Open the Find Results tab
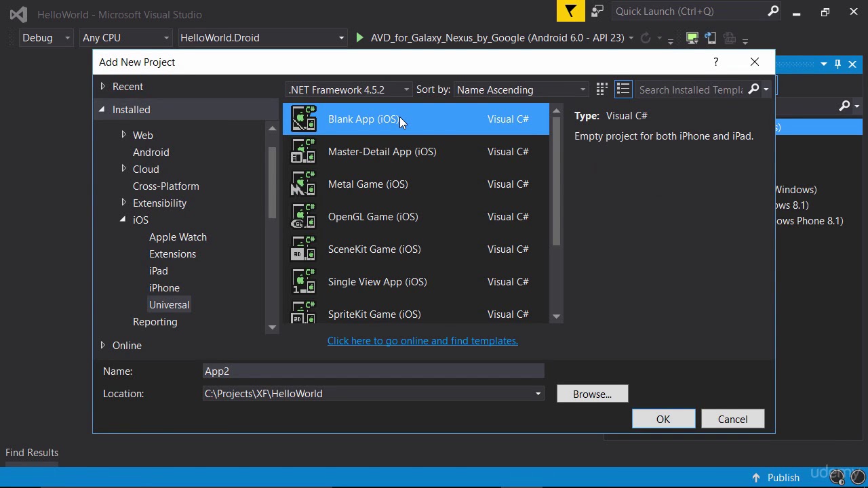Image resolution: width=868 pixels, height=488 pixels. (x=32, y=453)
